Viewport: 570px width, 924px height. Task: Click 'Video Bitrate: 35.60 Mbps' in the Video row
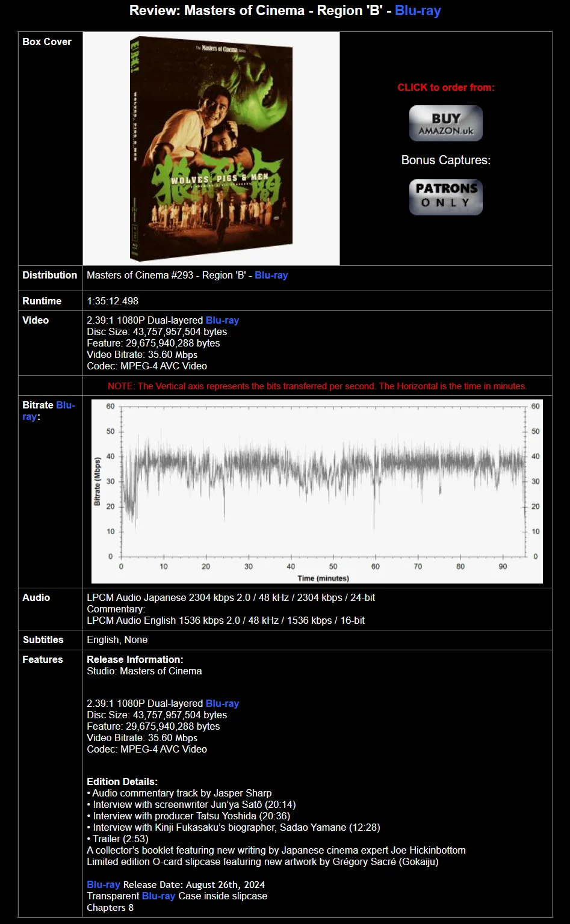[x=142, y=354]
